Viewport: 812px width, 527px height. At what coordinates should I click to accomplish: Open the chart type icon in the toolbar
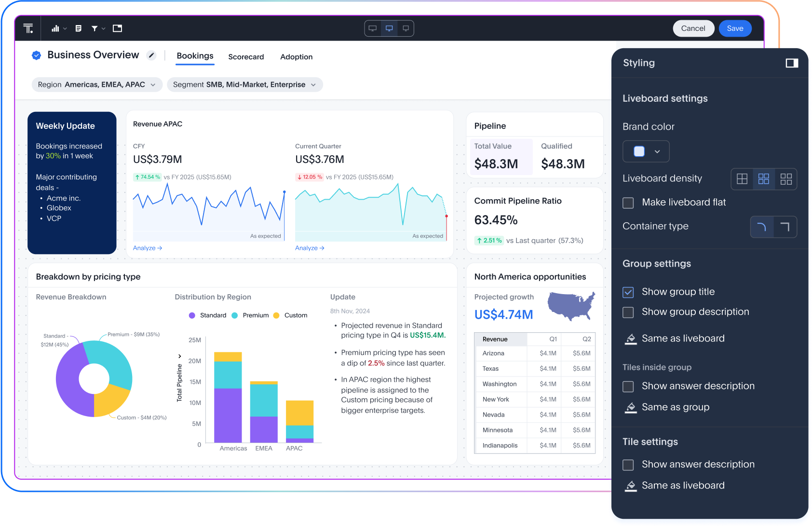56,28
